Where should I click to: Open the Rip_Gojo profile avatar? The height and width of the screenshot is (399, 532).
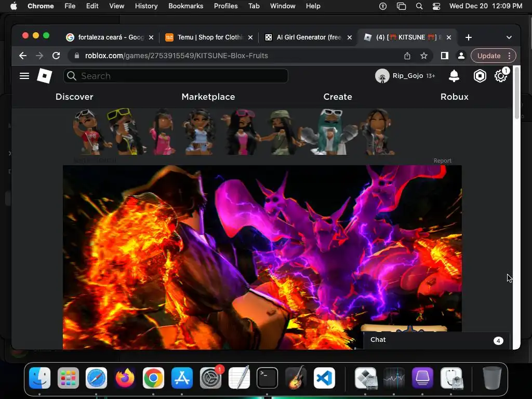pos(382,76)
